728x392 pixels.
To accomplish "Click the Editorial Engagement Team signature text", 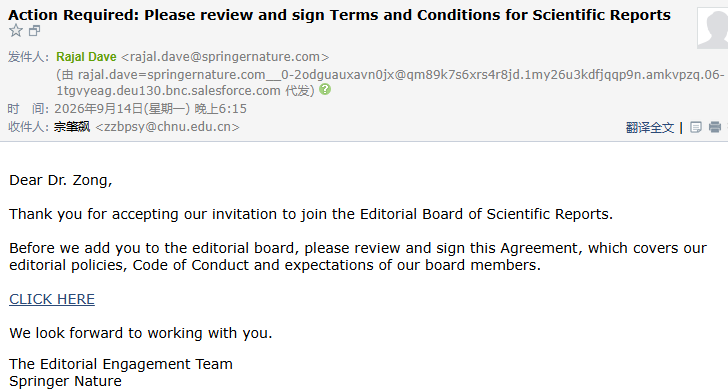I will click(121, 364).
